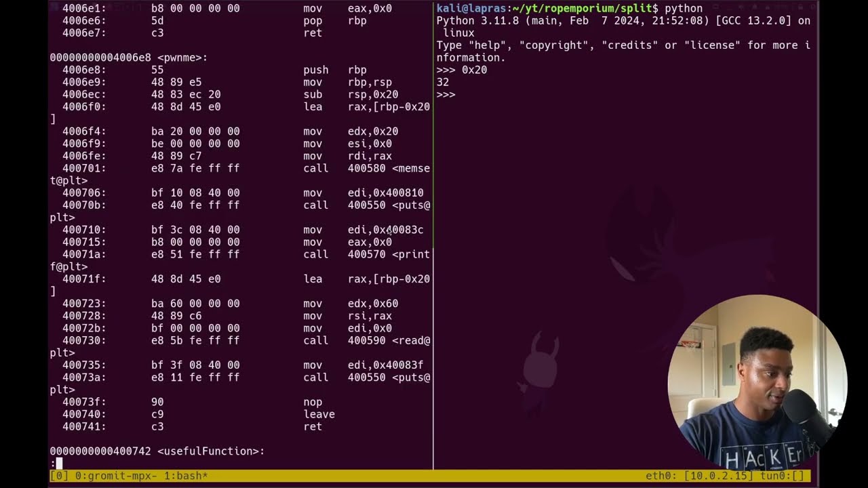Image resolution: width=868 pixels, height=488 pixels.
Task: Click the ret instruction at 4006e7
Action: pos(313,33)
